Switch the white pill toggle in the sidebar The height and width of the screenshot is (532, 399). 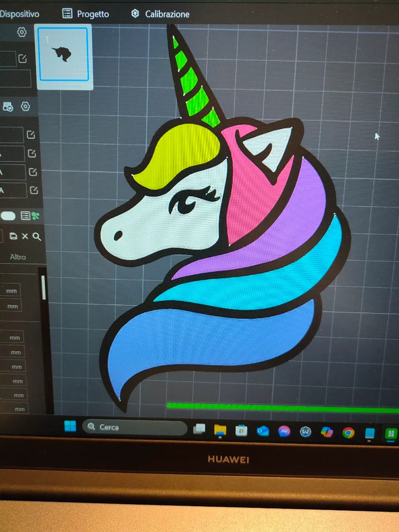point(8,215)
